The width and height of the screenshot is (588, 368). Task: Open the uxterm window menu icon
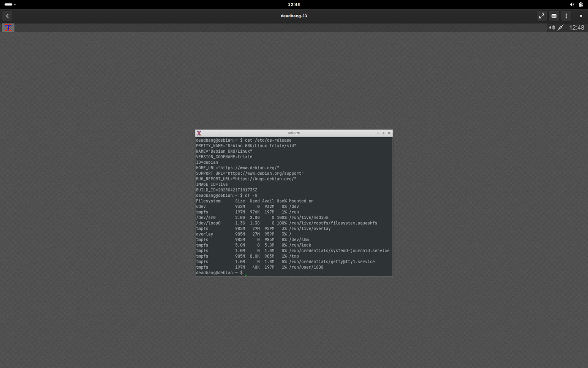coord(199,133)
